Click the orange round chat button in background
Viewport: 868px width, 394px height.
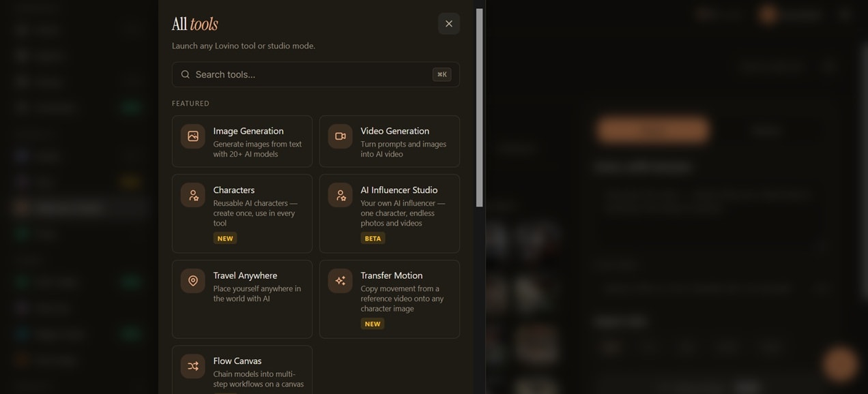click(x=840, y=364)
